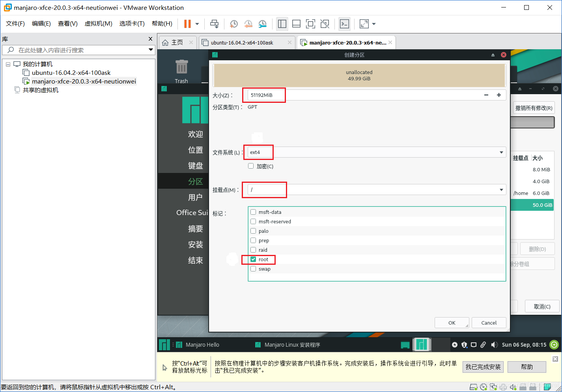Decrease partition size with minus button
This screenshot has width=562, height=392.
click(x=486, y=95)
